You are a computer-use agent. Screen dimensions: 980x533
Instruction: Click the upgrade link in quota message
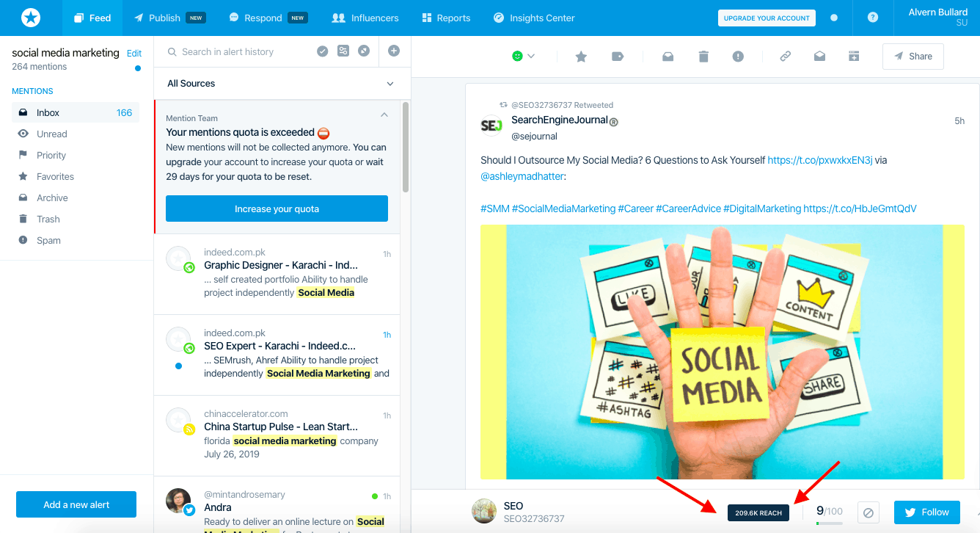point(183,162)
